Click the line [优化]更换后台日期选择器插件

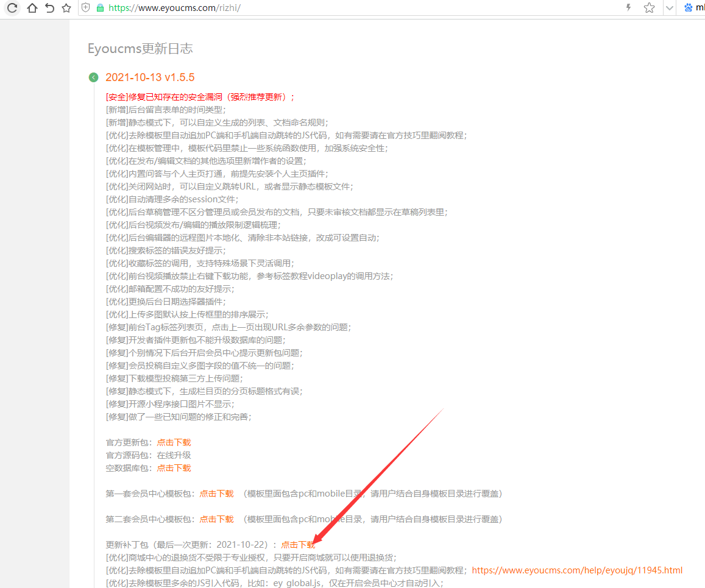(x=166, y=302)
